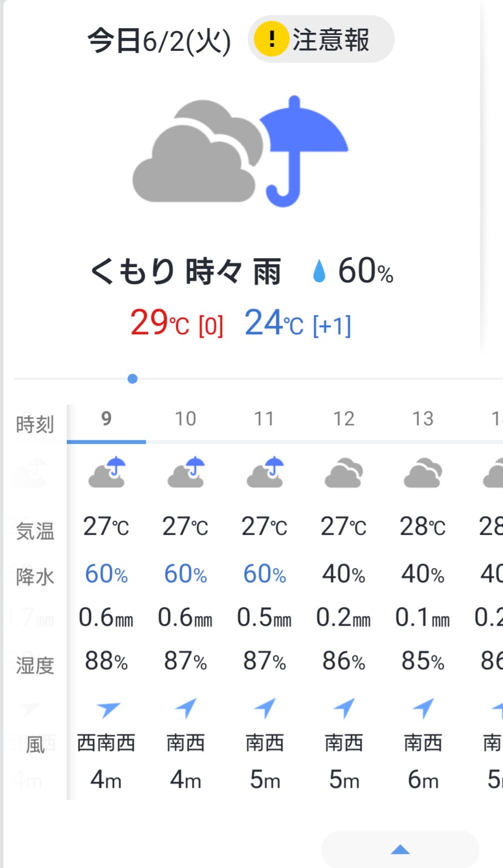Select the 12 o'clock hour tab
Screen dimensions: 503x868
click(x=344, y=419)
